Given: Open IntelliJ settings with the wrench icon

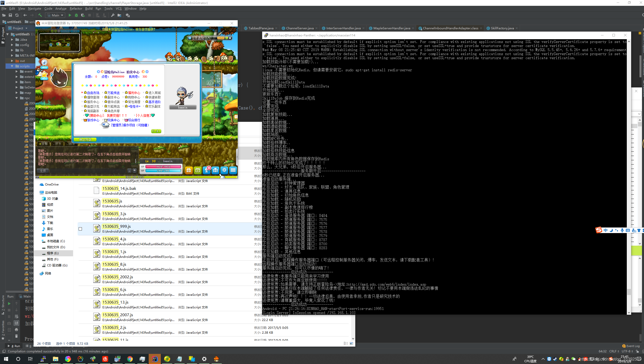Looking at the screenshot, I should (x=113, y=15).
